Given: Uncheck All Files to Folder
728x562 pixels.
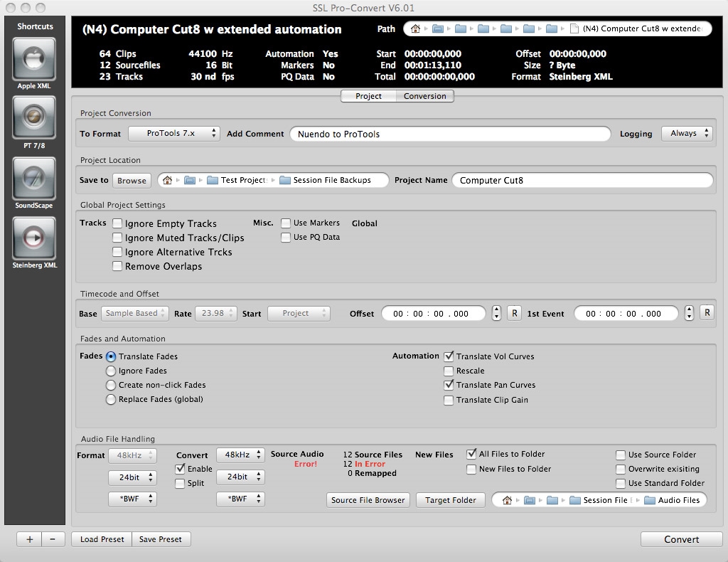Looking at the screenshot, I should 471,455.
